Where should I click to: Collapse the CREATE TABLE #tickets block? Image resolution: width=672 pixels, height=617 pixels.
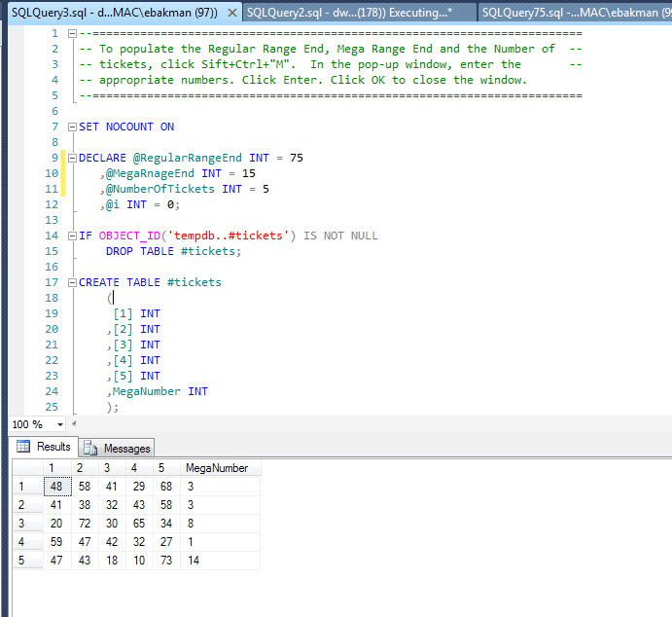pos(72,282)
